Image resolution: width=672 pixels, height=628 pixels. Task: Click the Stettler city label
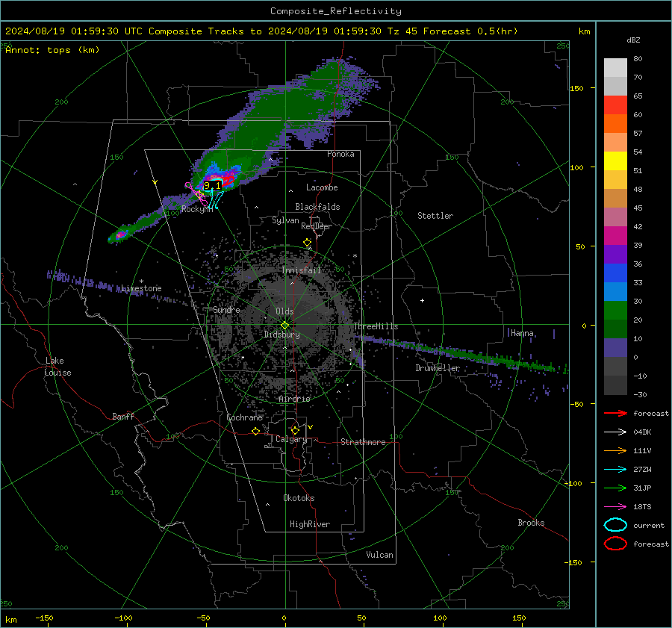(x=435, y=216)
